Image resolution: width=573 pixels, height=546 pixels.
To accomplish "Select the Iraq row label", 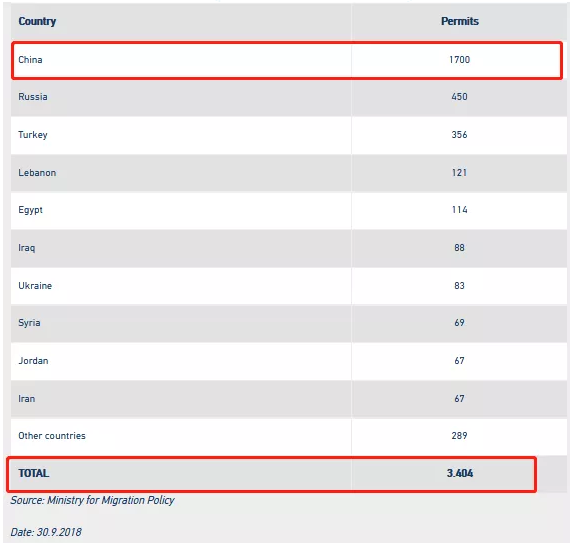I will pos(27,248).
